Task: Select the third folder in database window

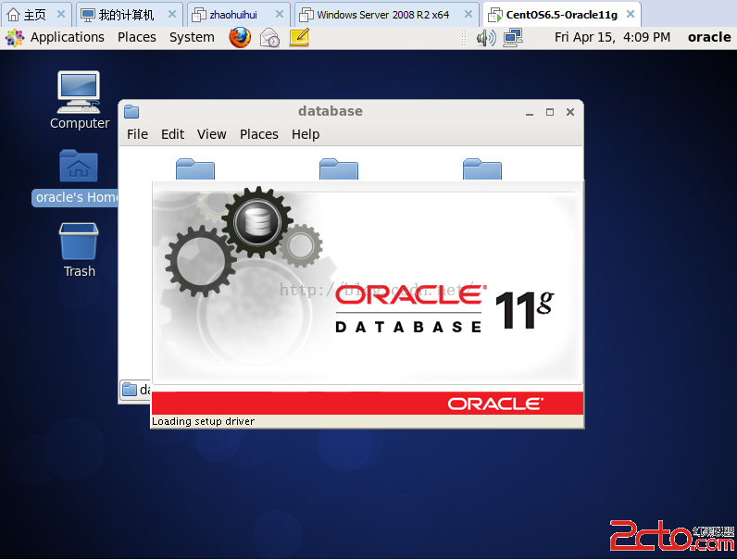Action: tap(482, 169)
